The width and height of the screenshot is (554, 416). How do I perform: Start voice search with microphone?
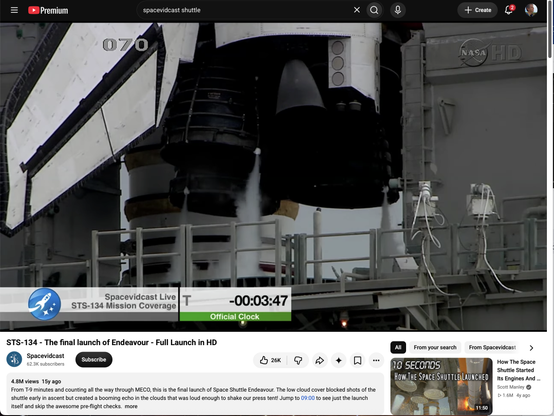point(398,10)
